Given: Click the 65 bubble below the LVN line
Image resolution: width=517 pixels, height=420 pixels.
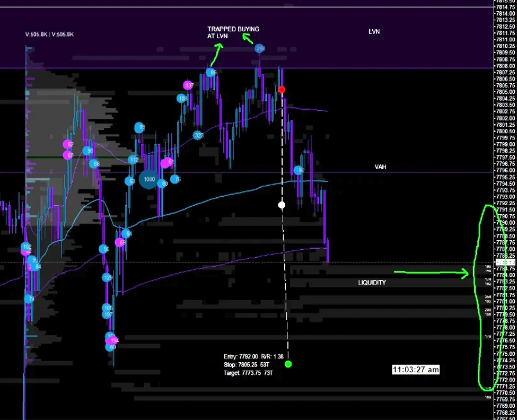Looking at the screenshot, I should click(x=212, y=72).
